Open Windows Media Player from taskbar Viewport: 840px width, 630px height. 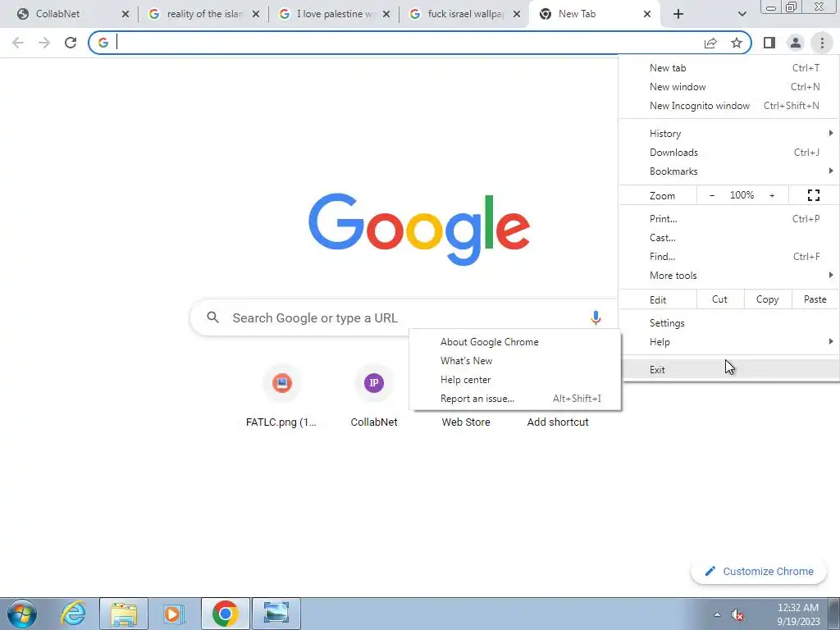tap(173, 614)
